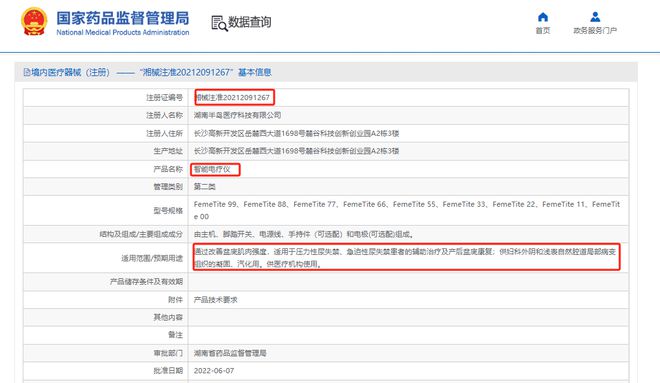Select the intended-use text beginning 通过改善盆底肌肉强度
The height and width of the screenshot is (383, 660).
coord(405,258)
